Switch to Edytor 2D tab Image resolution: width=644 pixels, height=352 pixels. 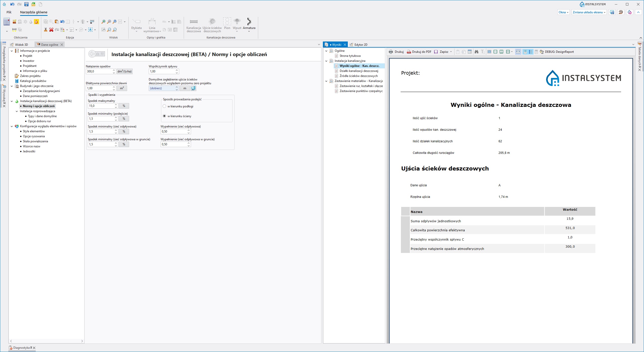(x=358, y=45)
